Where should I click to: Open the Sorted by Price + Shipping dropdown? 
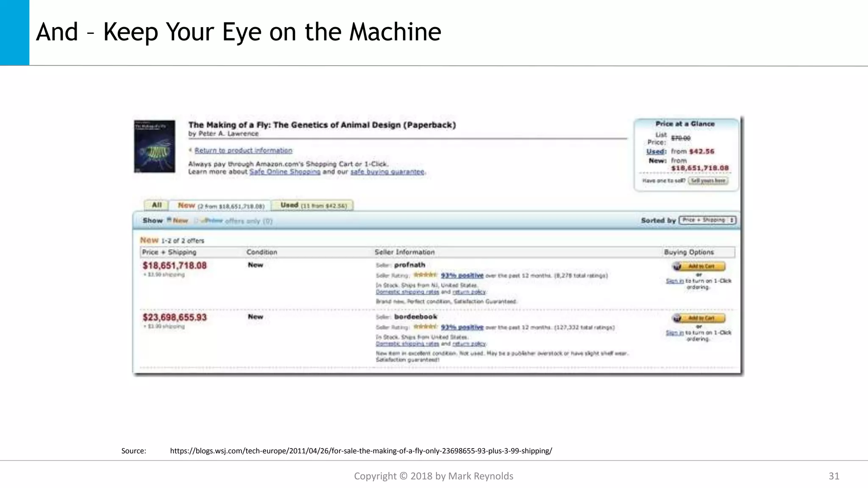(708, 220)
